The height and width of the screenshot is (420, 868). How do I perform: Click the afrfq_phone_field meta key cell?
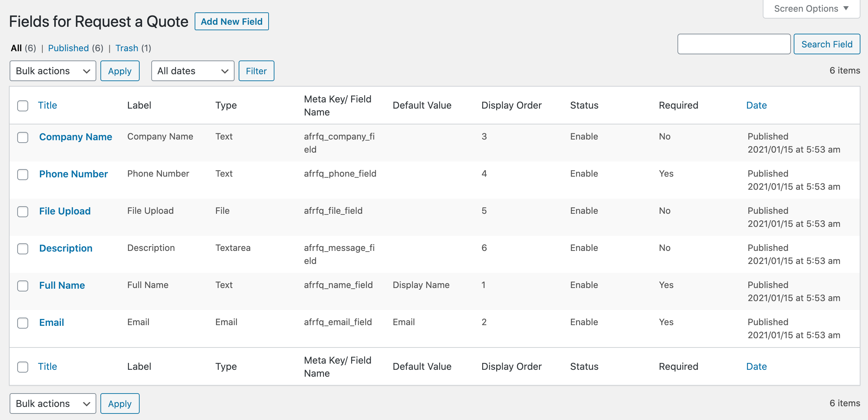click(x=340, y=174)
